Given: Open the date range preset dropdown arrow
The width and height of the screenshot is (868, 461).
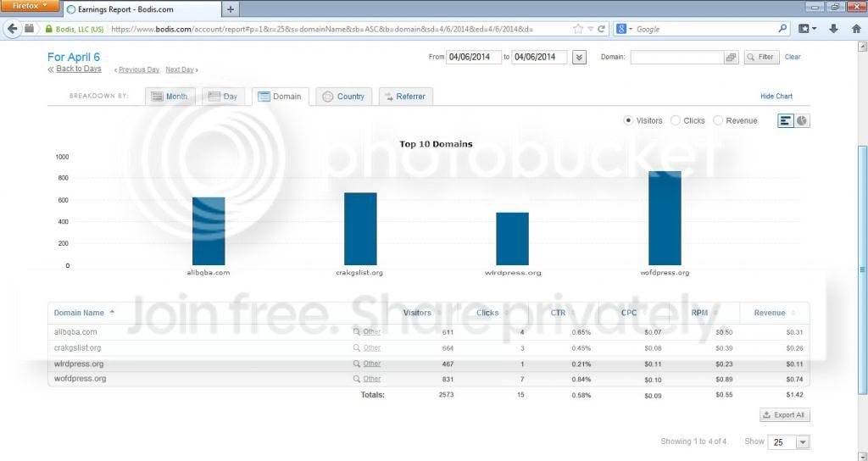Looking at the screenshot, I should point(579,57).
